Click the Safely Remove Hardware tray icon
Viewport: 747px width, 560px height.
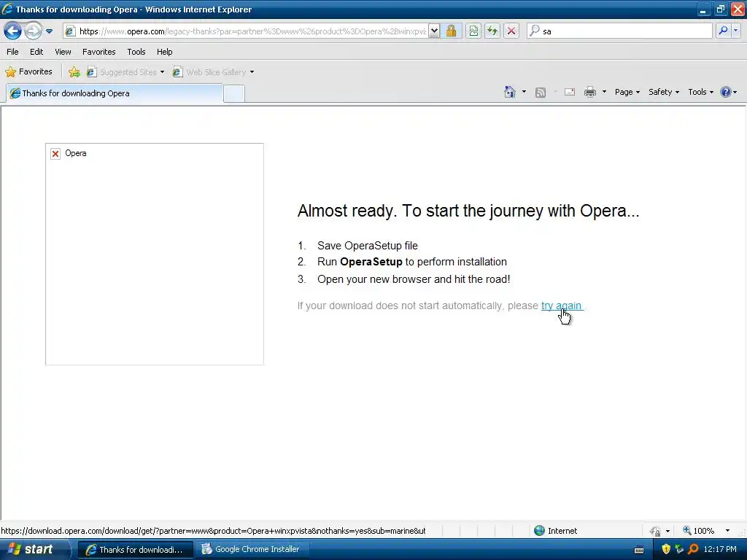[x=679, y=549]
